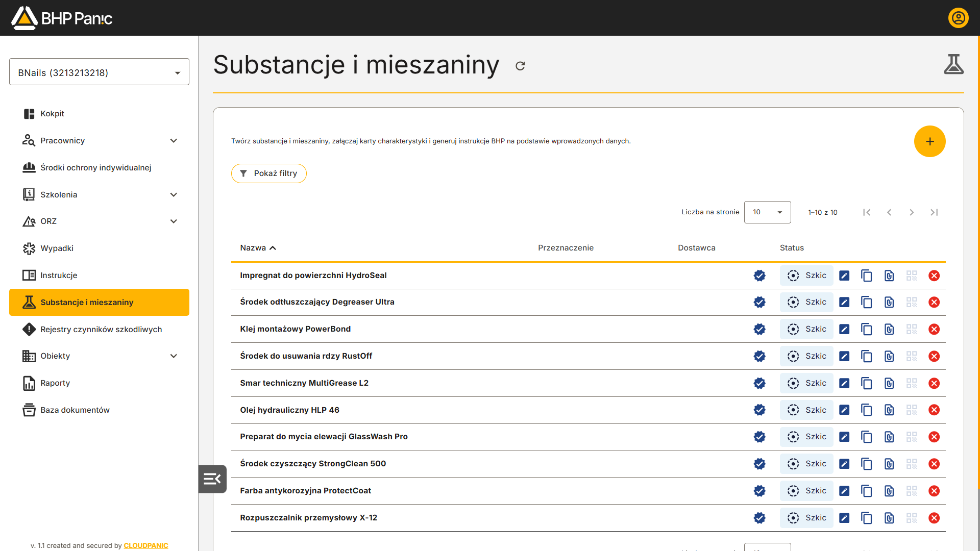Add a new substance with plus button

929,141
